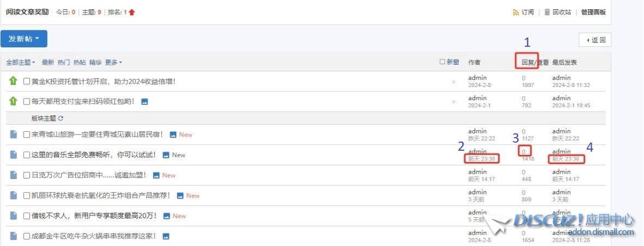Screen dimensions: 644x246
Task: Click the picture icon after 日览万次广告位招商 title
Action: click(156, 175)
